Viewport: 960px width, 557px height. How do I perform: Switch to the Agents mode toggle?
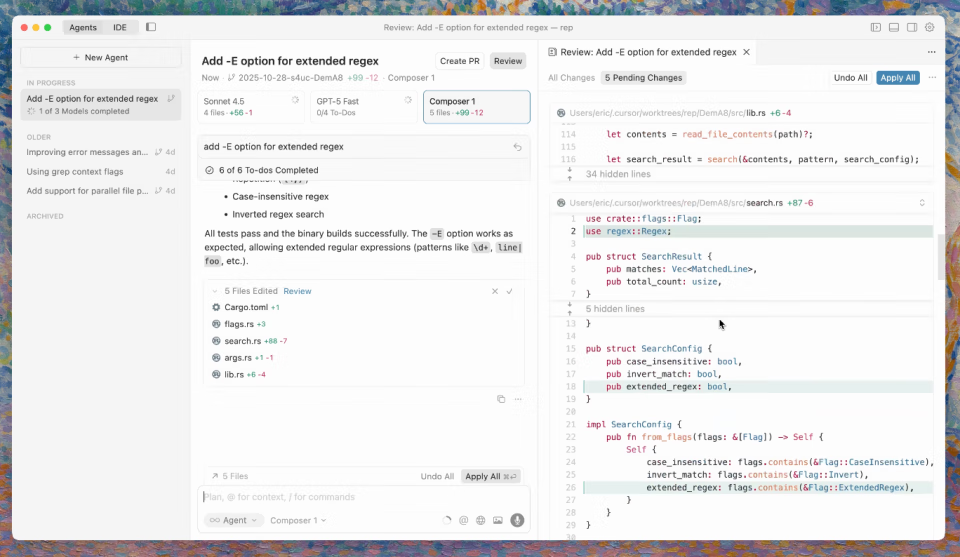click(83, 28)
